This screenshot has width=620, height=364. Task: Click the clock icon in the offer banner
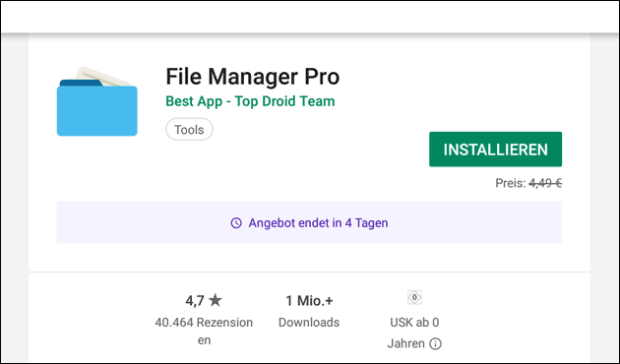click(236, 223)
